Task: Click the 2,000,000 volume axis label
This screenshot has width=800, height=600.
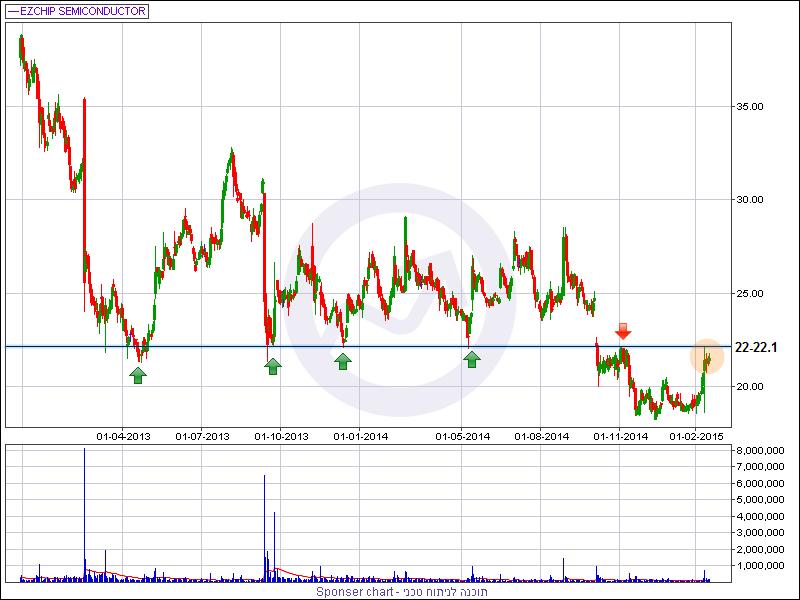Action: (760, 549)
